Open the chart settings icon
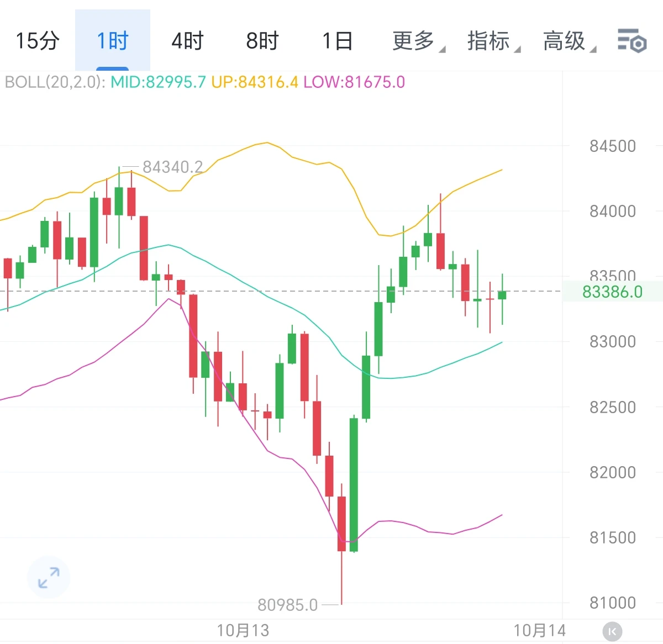 click(632, 41)
